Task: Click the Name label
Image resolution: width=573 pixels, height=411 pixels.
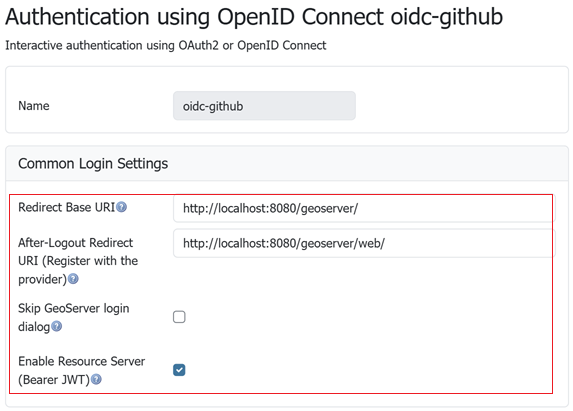Action: (x=34, y=106)
